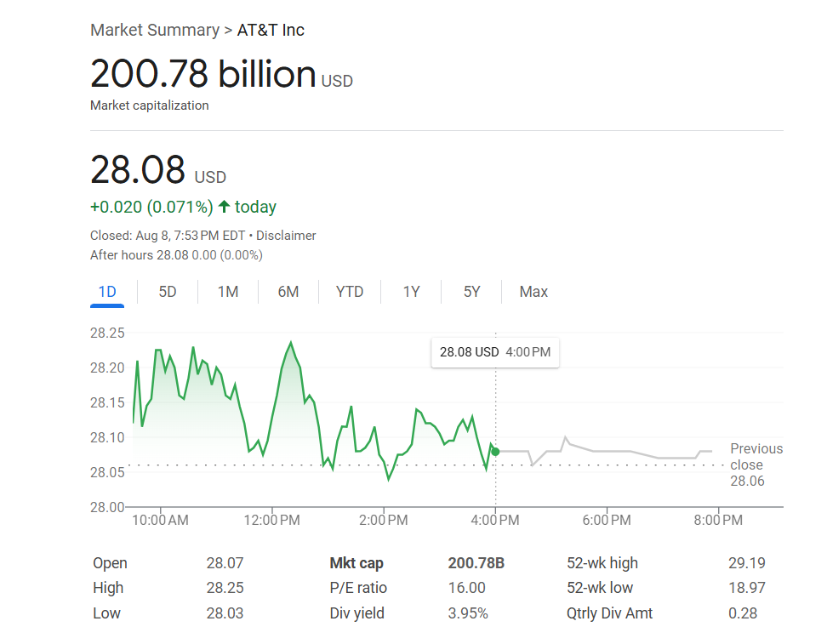Click the Div yield value 3.95%
827x644 pixels.
[x=468, y=613]
